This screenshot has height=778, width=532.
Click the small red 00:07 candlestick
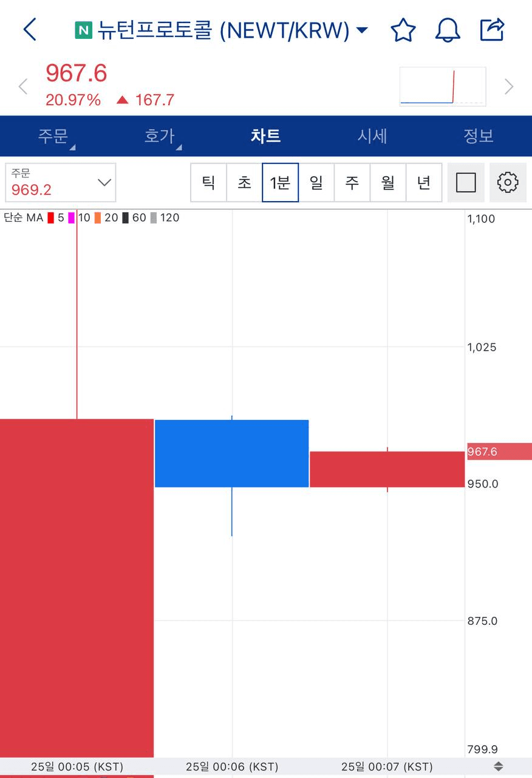387,469
